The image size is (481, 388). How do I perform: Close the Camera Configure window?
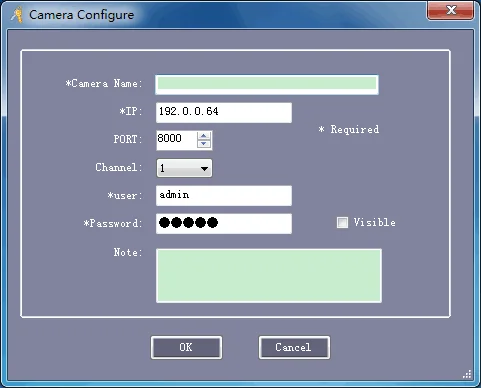pos(450,11)
